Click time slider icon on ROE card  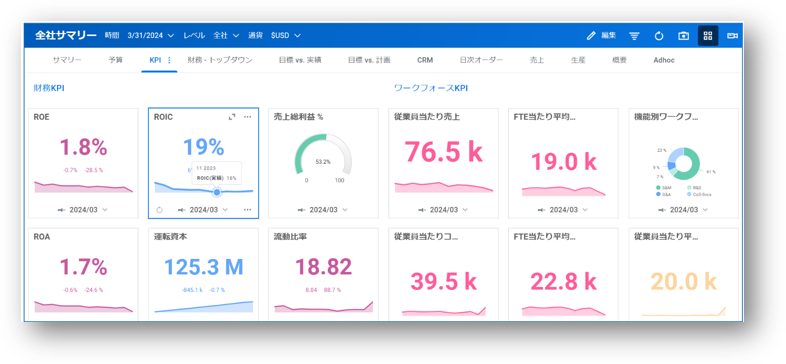coord(62,210)
